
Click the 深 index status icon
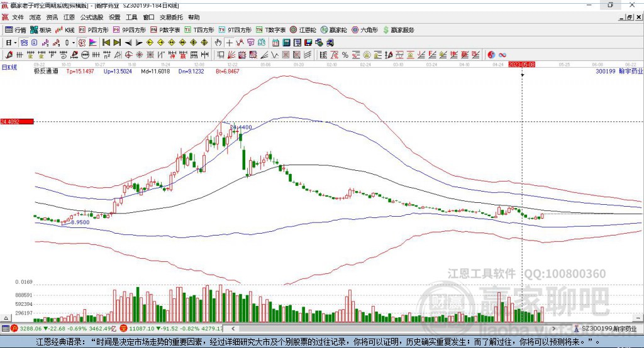(124, 329)
